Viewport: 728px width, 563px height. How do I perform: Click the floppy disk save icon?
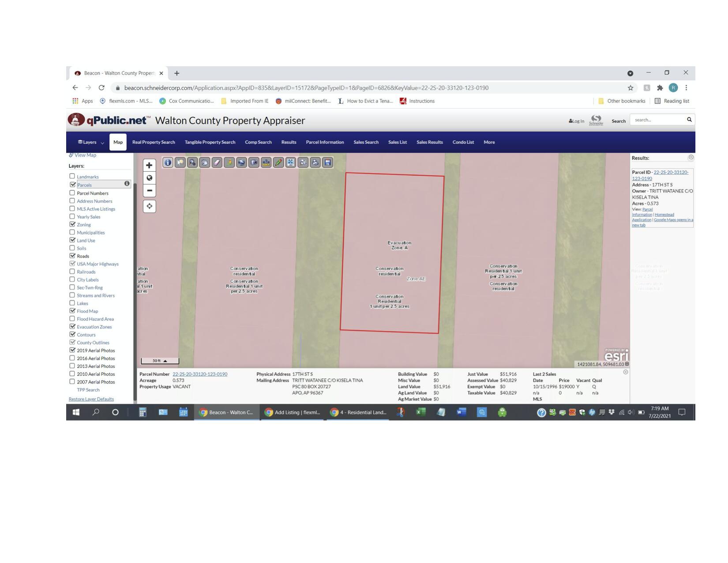click(x=327, y=162)
